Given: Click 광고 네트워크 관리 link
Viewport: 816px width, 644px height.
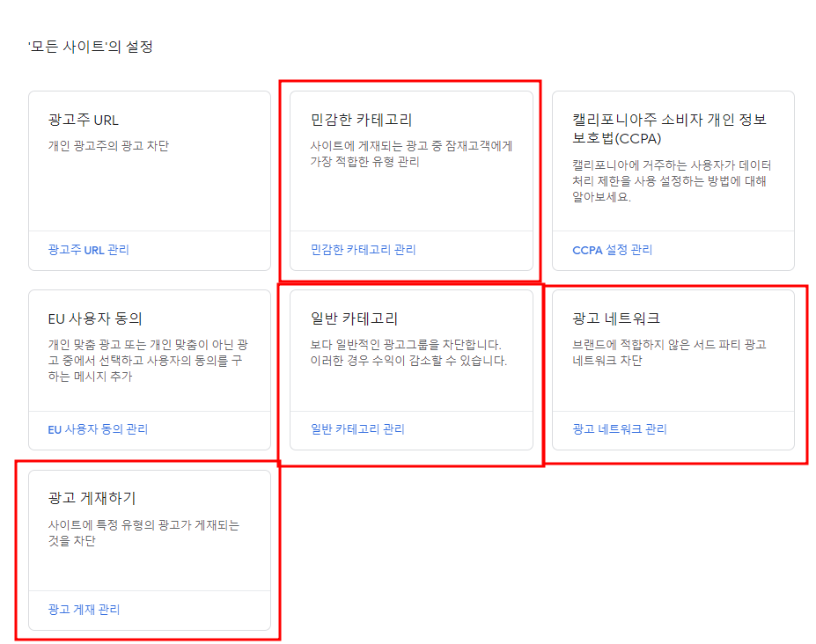Looking at the screenshot, I should click(x=620, y=429).
